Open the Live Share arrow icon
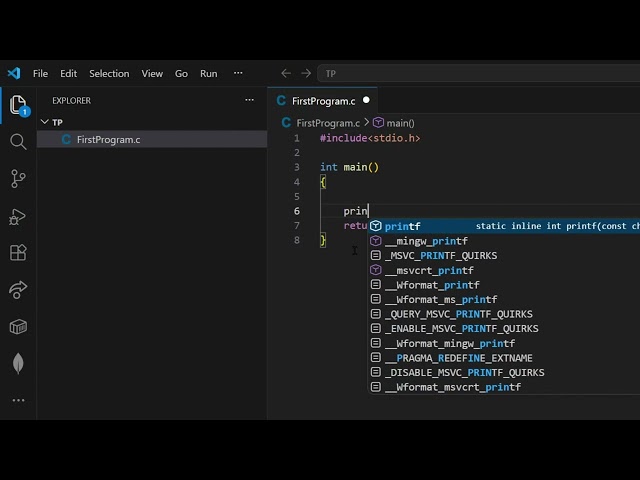 (x=18, y=289)
